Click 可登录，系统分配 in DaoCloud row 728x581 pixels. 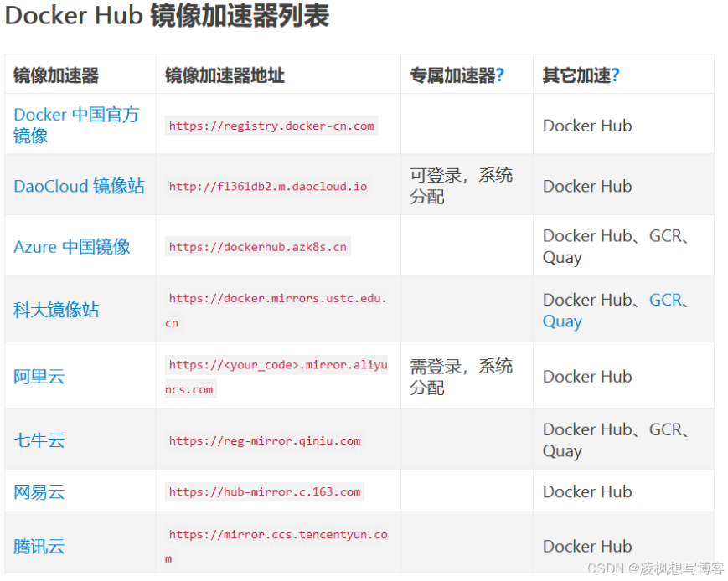point(461,186)
